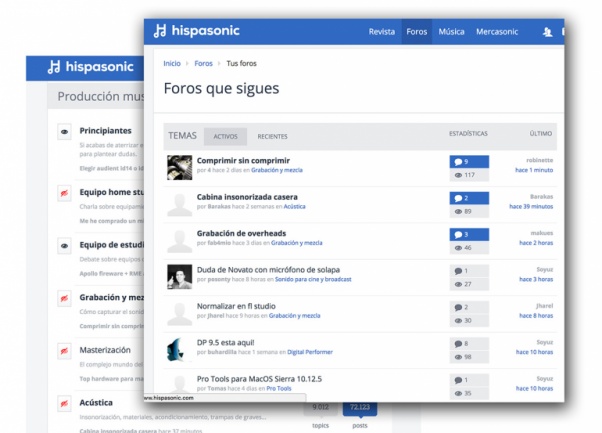Image resolution: width=602 pixels, height=433 pixels.
Task: Toggle unfollowed eye for Acústica forum
Action: coord(64,403)
